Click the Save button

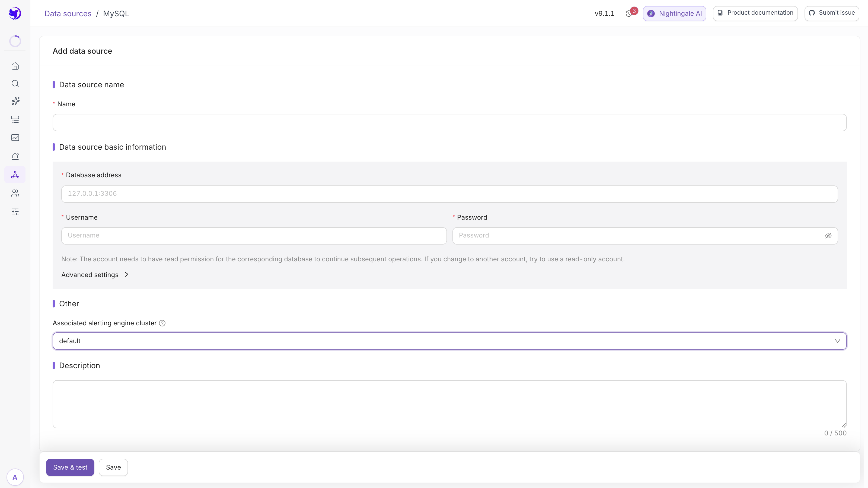pos(113,467)
